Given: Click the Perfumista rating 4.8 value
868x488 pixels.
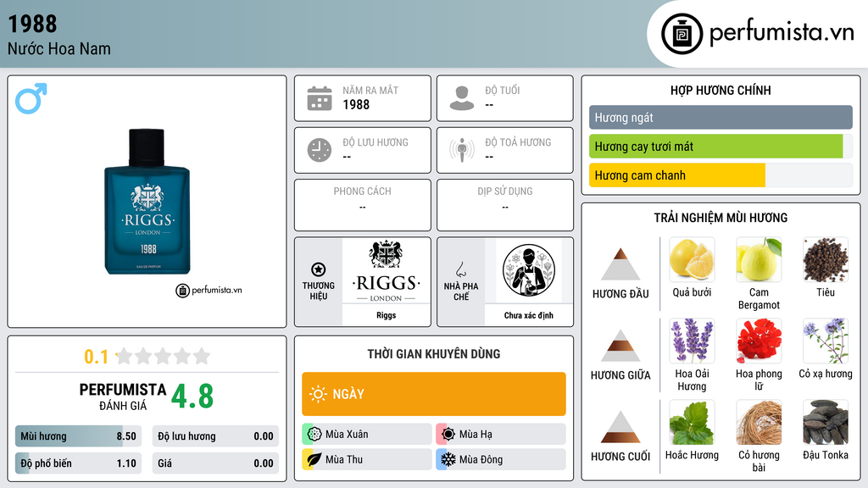Looking at the screenshot, I should click(192, 396).
